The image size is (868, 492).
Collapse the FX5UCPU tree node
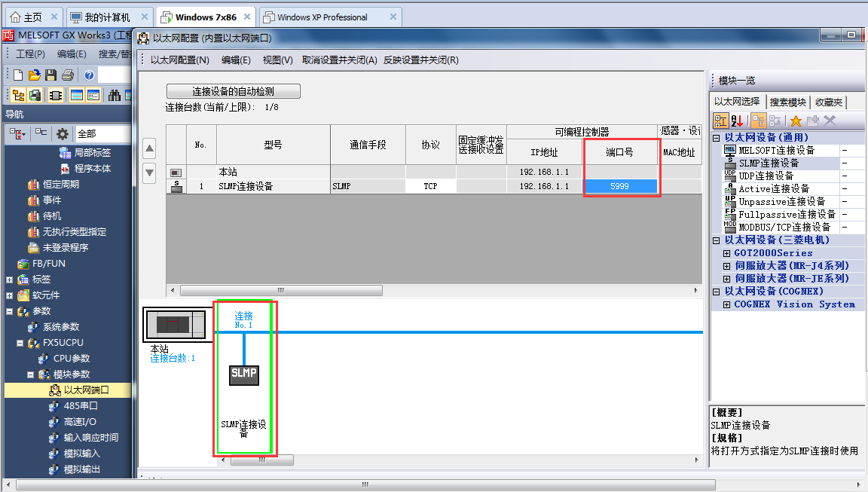pos(20,343)
